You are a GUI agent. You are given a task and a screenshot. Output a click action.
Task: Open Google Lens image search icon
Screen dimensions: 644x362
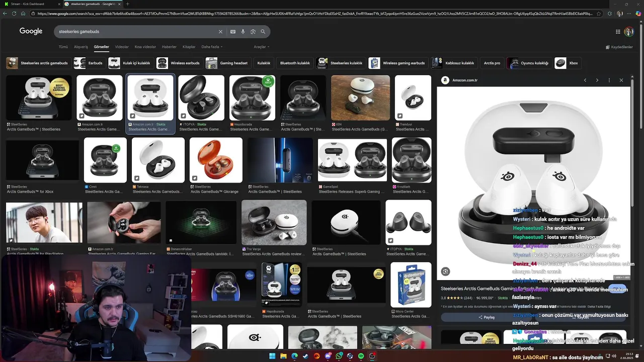point(253,32)
